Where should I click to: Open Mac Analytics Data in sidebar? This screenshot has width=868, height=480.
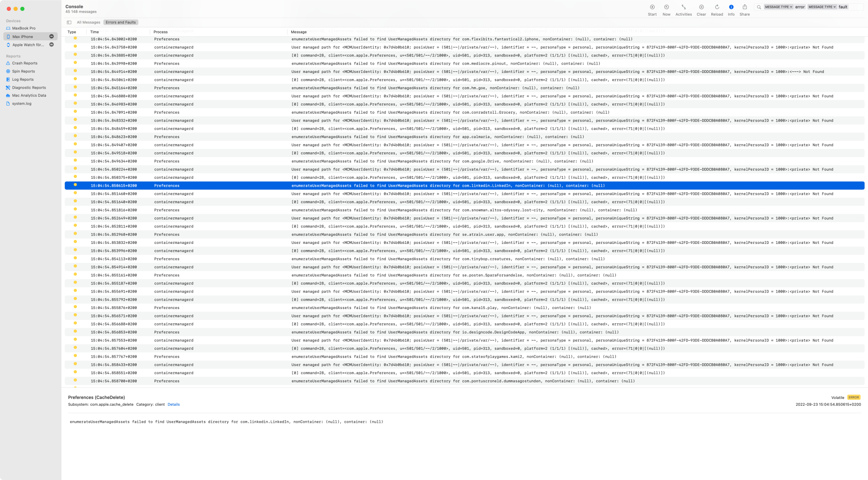29,95
